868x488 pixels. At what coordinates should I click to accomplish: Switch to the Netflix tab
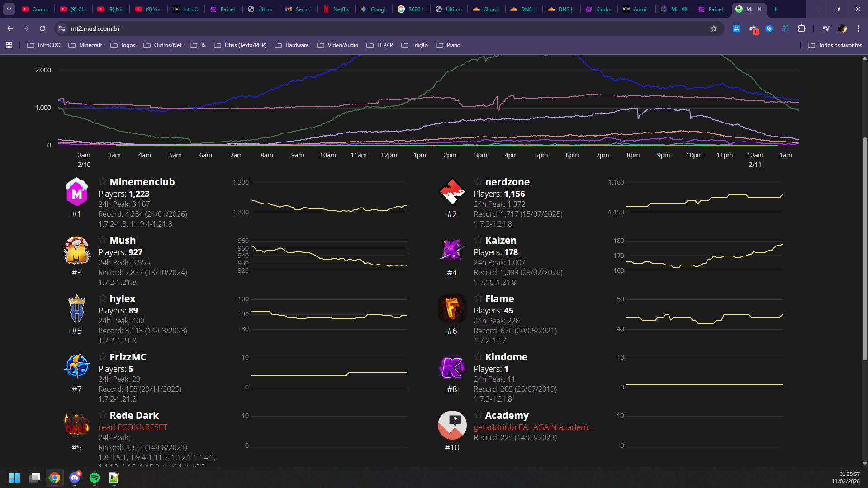[x=336, y=9]
